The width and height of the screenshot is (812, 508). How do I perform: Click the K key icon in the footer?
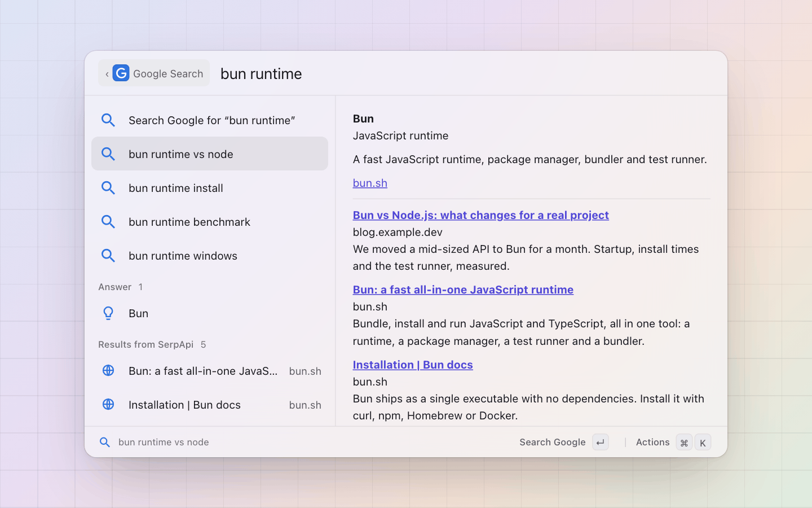tap(703, 442)
